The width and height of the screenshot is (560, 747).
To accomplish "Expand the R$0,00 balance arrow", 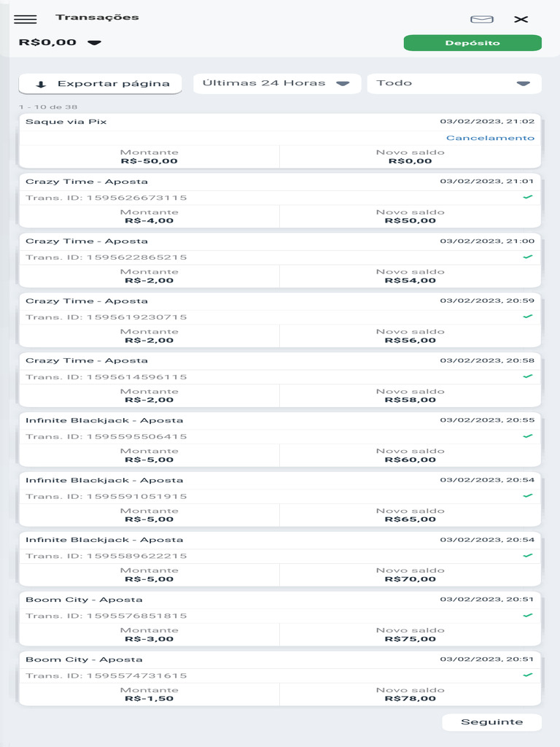I will pyautogui.click(x=94, y=42).
